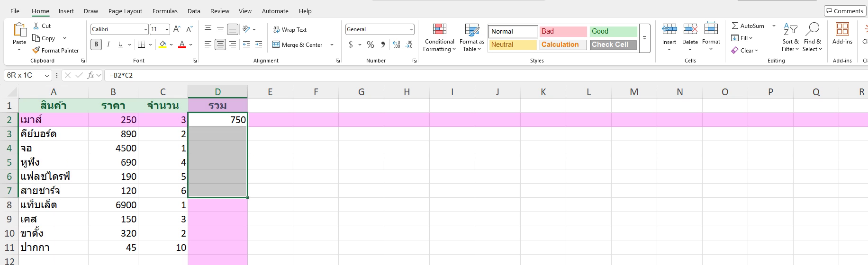Click the Increase Indent icon
The height and width of the screenshot is (265, 868).
pyautogui.click(x=259, y=44)
